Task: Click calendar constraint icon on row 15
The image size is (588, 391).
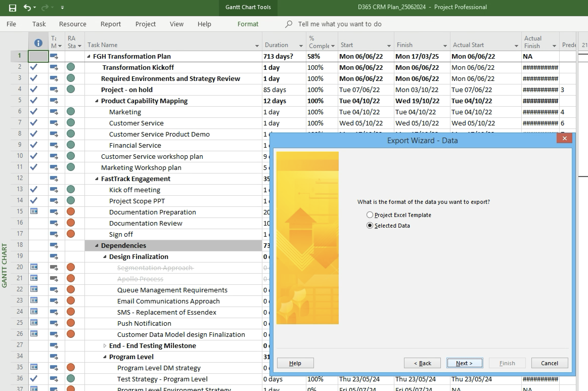Action: click(34, 211)
